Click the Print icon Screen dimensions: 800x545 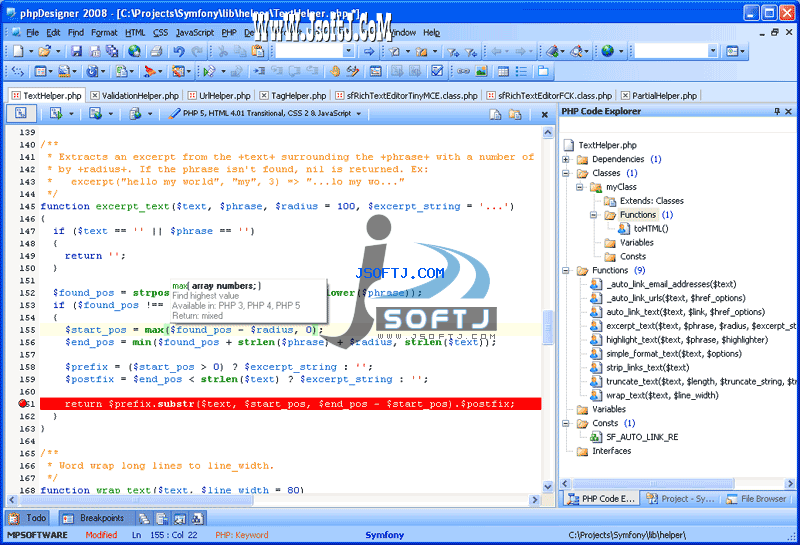tap(157, 51)
